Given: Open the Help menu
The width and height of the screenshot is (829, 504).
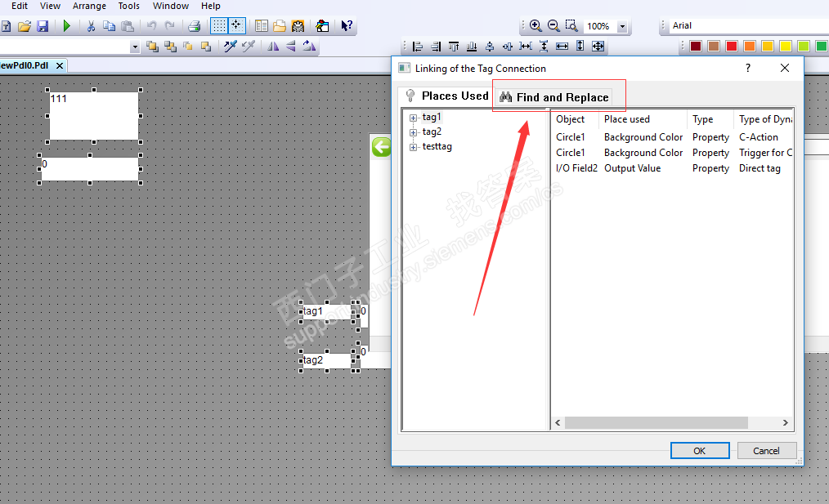Looking at the screenshot, I should pyautogui.click(x=210, y=6).
